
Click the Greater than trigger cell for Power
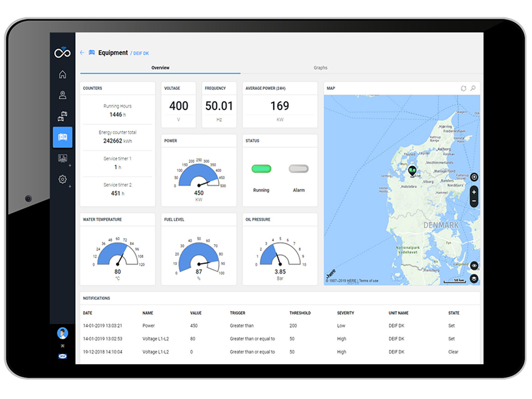[x=242, y=326]
